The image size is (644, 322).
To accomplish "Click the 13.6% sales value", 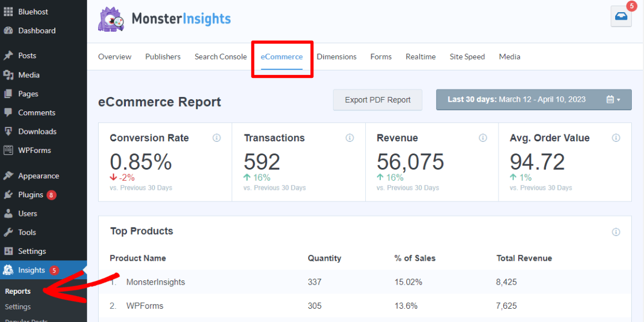I will [406, 306].
